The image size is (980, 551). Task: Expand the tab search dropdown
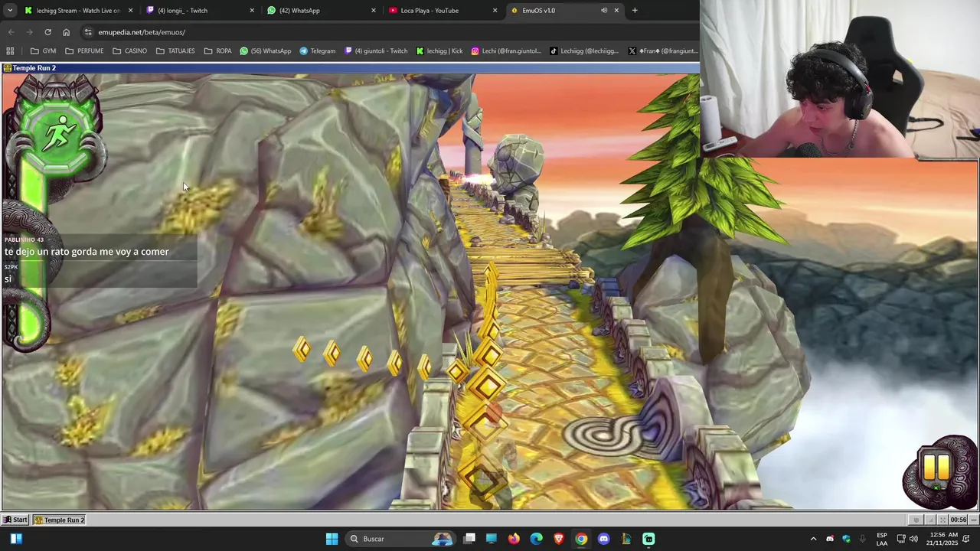pyautogui.click(x=9, y=10)
